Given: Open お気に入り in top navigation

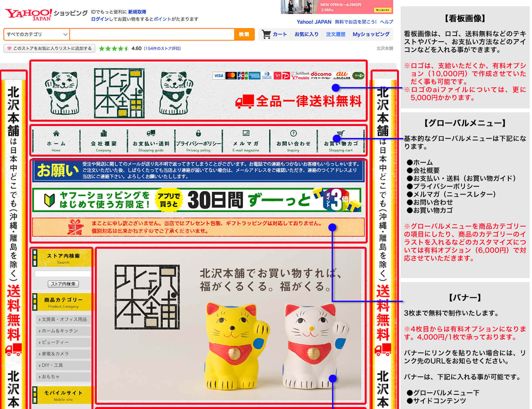Looking at the screenshot, I should click(306, 34).
